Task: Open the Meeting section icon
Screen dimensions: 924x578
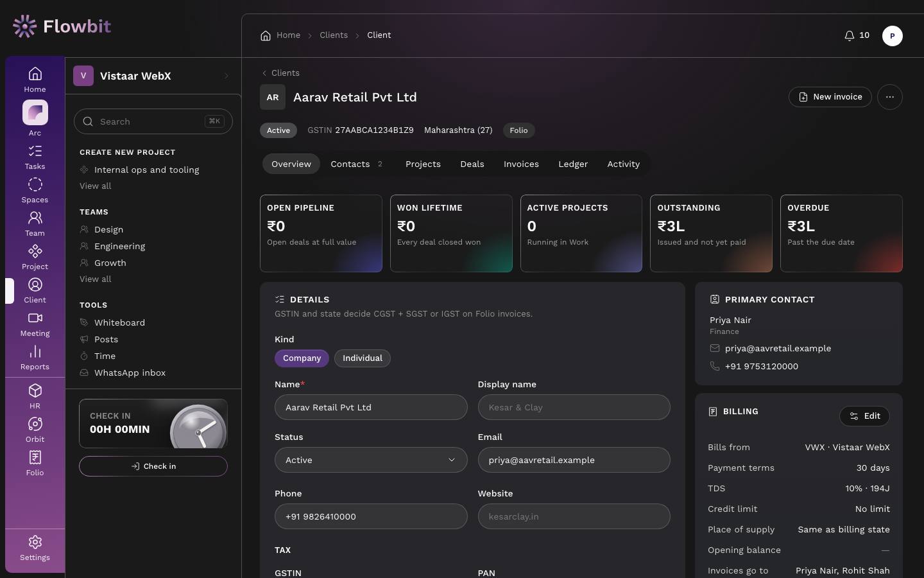Action: (35, 324)
